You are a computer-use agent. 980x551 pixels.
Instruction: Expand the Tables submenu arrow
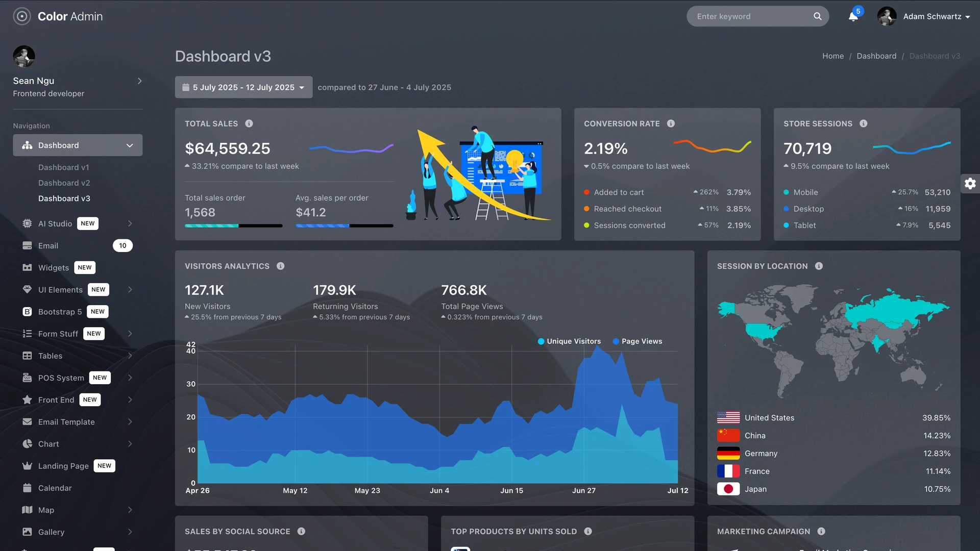click(x=130, y=356)
